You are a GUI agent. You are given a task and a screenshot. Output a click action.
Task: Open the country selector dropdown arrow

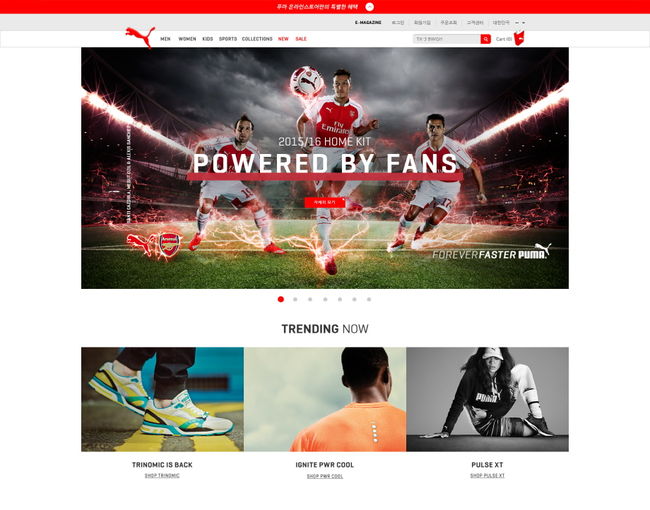pos(523,23)
